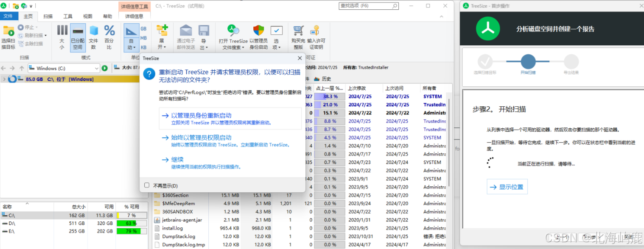This screenshot has width=644, height=249.
Task: Click Buy Full Version (购买完整版) cart icon
Action: (x=298, y=30)
